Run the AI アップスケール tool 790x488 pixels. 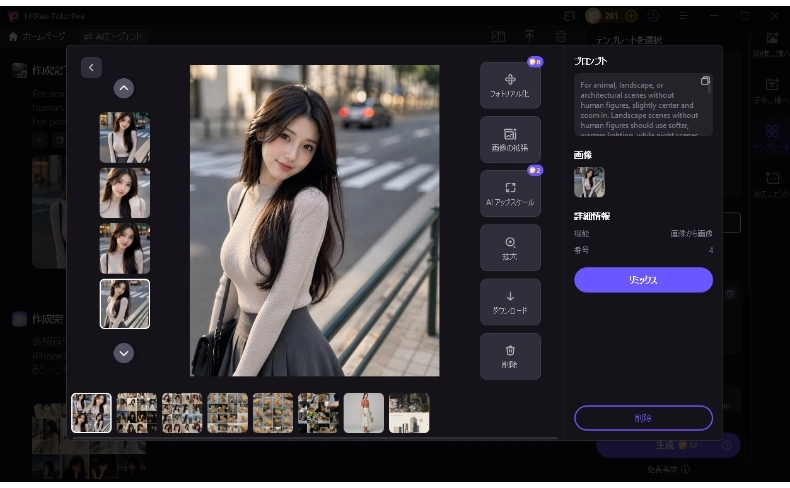pyautogui.click(x=510, y=194)
